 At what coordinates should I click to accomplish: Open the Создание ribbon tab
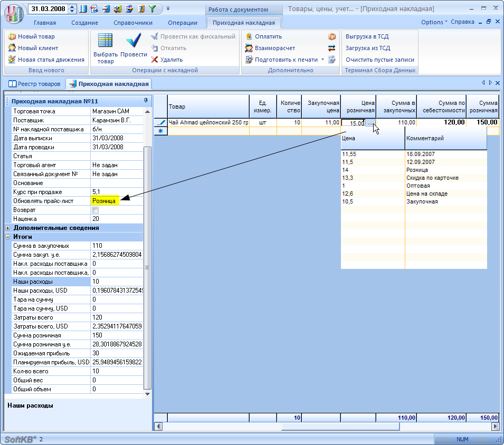(x=84, y=23)
